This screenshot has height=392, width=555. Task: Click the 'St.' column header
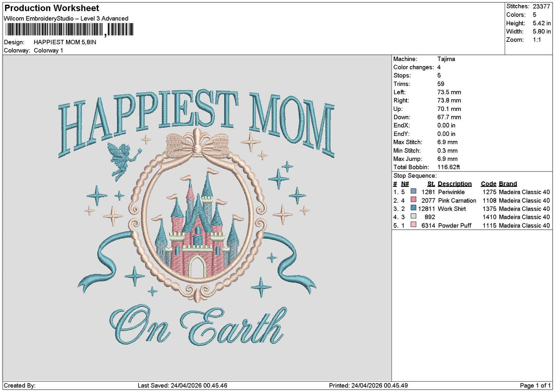(x=431, y=184)
